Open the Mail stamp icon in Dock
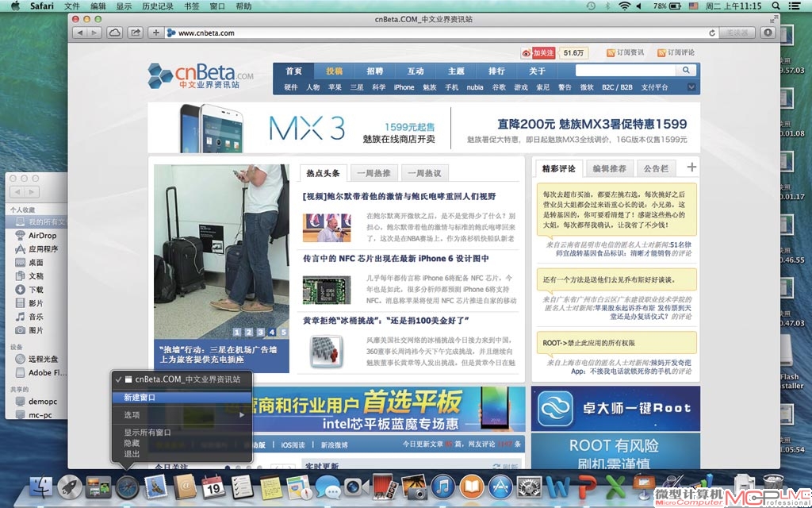This screenshot has width=812, height=508. tap(156, 487)
